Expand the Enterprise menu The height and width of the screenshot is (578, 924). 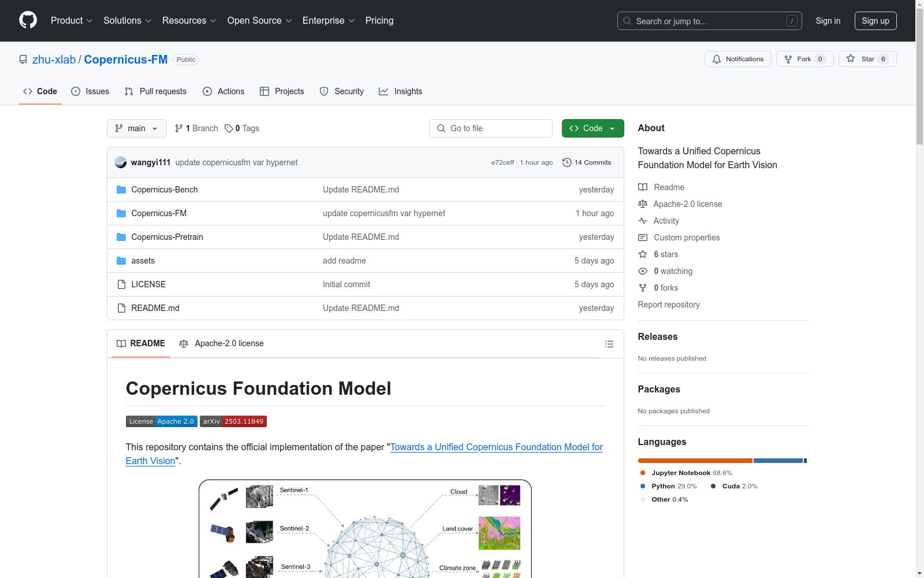(329, 20)
